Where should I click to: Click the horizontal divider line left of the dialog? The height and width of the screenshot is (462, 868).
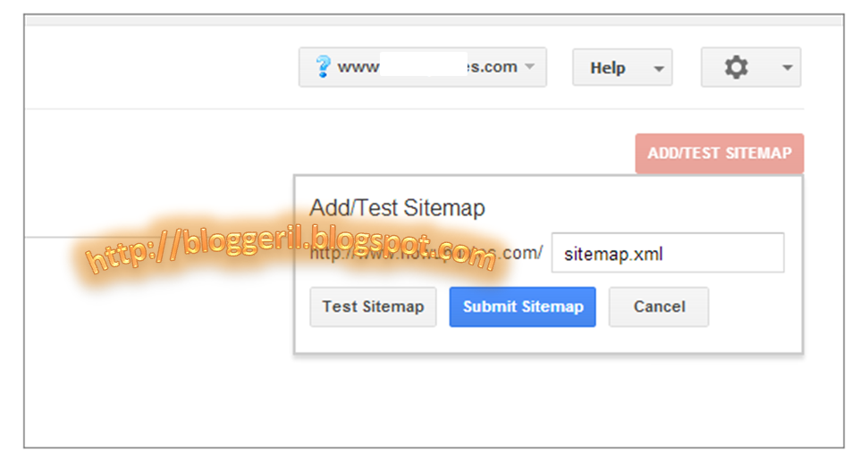tap(159, 238)
